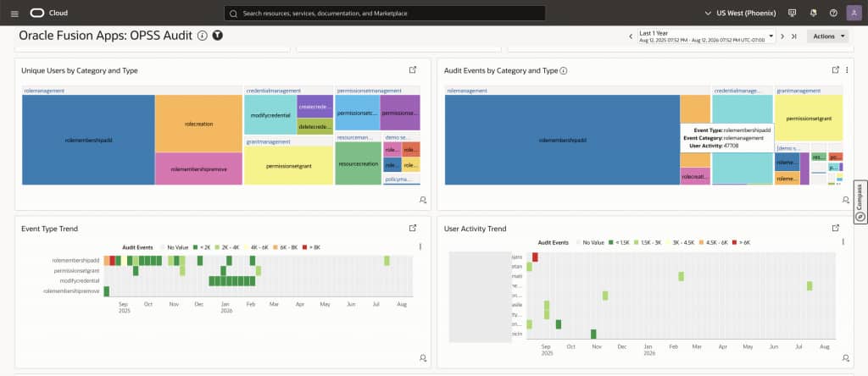The image size is (868, 376).
Task: Select the deletecrede... green tile
Action: (x=315, y=127)
